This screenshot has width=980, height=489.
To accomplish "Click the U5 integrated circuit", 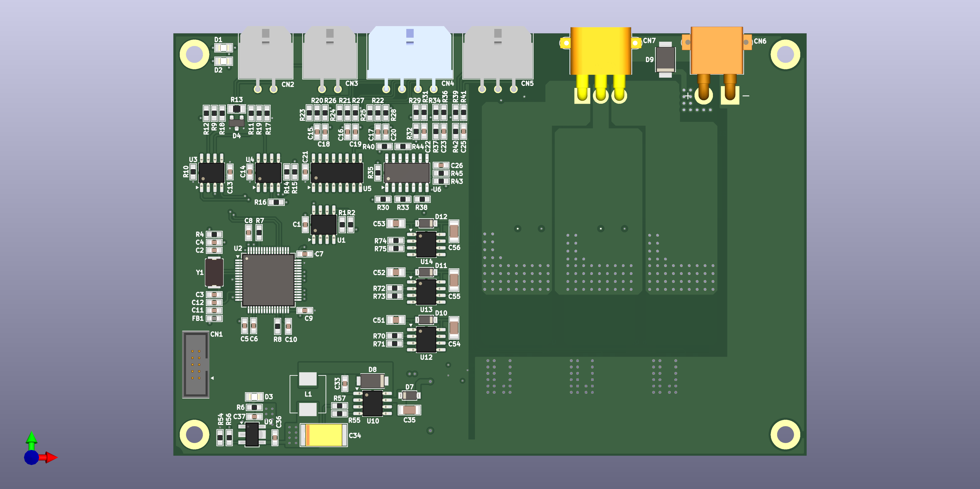I will [337, 173].
